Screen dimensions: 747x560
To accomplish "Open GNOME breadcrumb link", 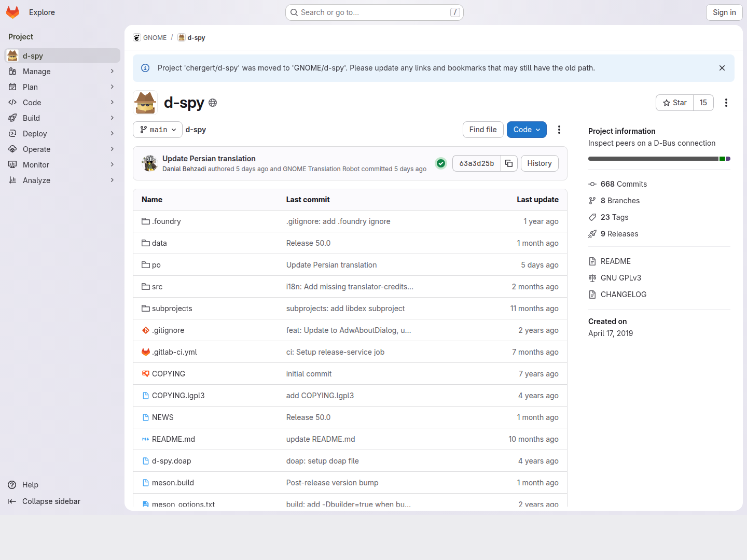I will click(155, 38).
